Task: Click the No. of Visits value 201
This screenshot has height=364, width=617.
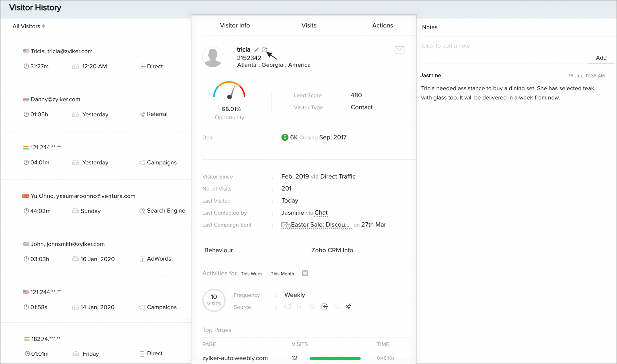Action: 286,188
